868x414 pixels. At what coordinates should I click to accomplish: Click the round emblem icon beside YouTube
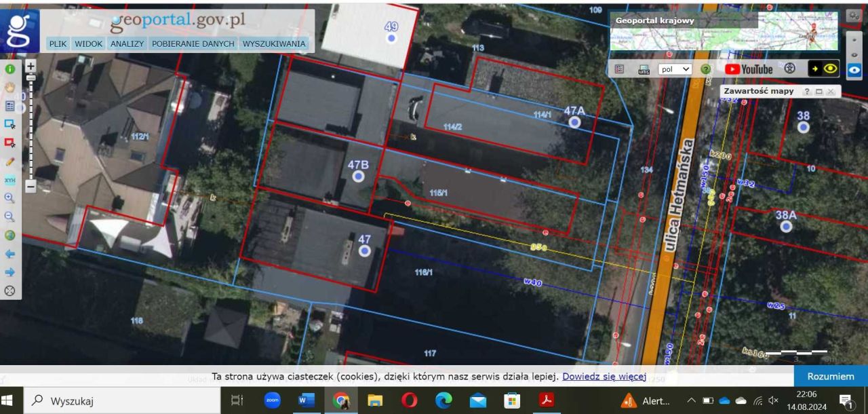coord(789,69)
